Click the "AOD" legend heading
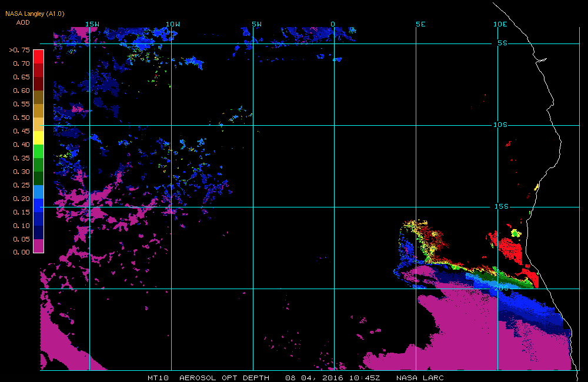Screen dimensions: 588x382 click(x=23, y=22)
